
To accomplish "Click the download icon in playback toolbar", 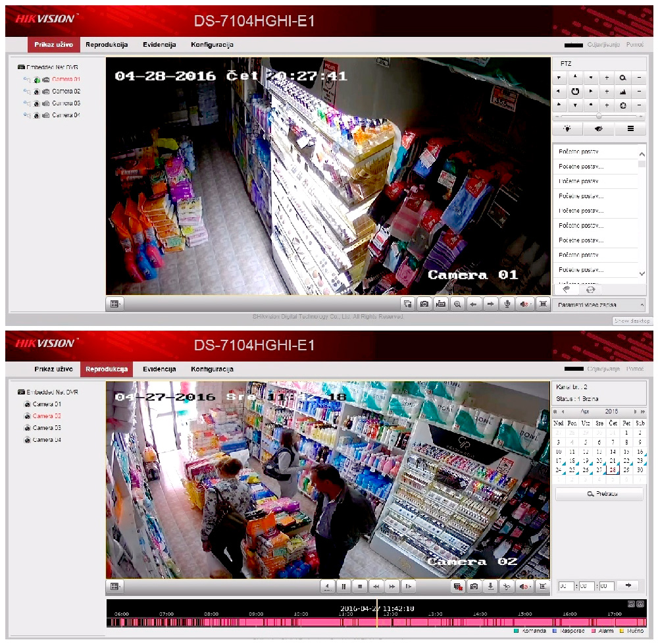I will (490, 586).
